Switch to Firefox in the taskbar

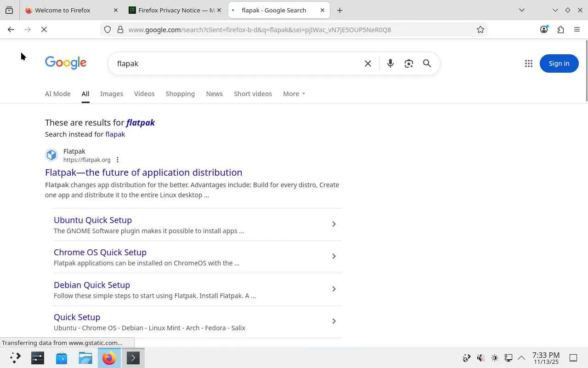click(x=109, y=358)
